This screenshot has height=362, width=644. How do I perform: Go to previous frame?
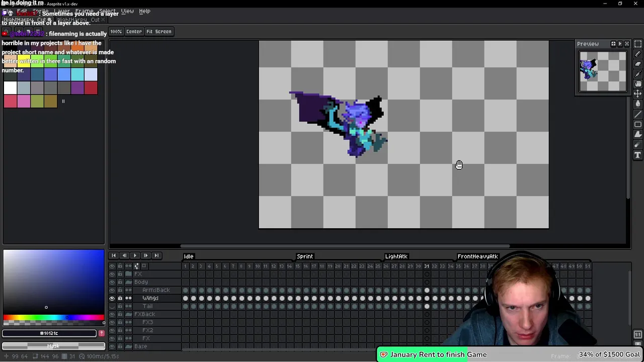[x=124, y=256]
